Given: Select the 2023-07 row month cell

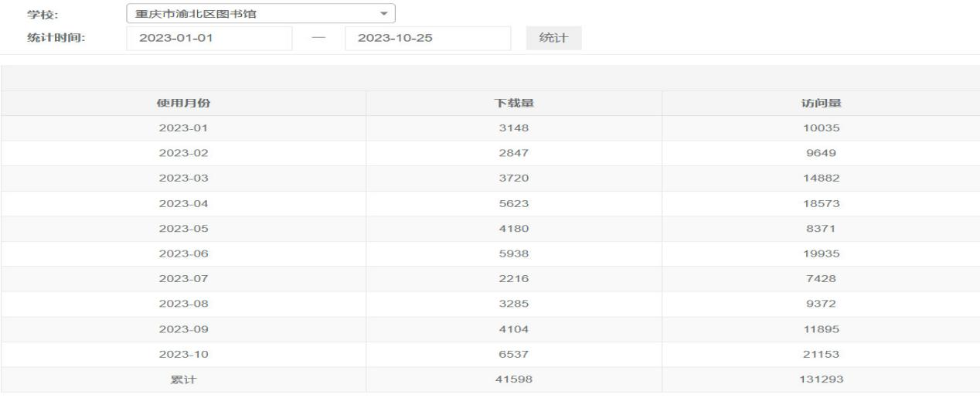Looking at the screenshot, I should point(184,279).
